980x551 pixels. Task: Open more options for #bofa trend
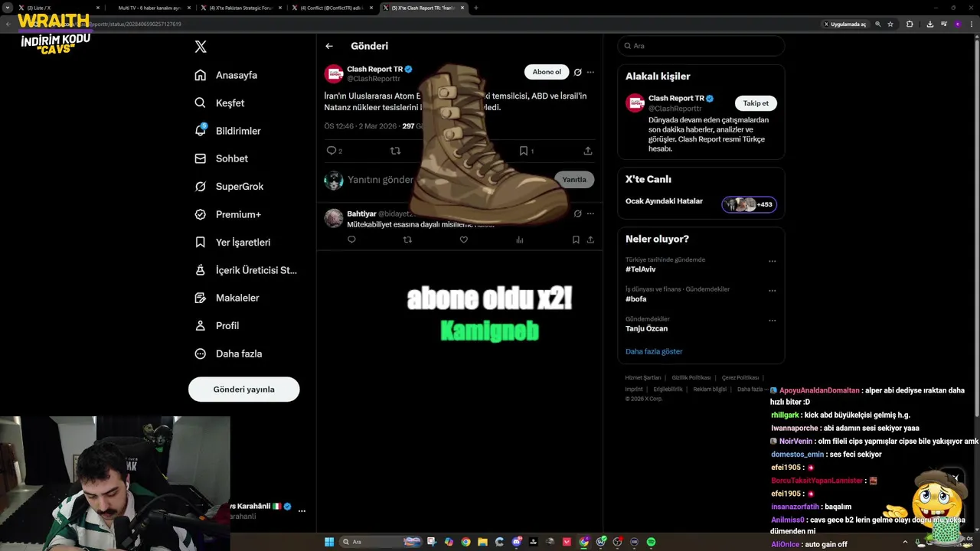772,291
